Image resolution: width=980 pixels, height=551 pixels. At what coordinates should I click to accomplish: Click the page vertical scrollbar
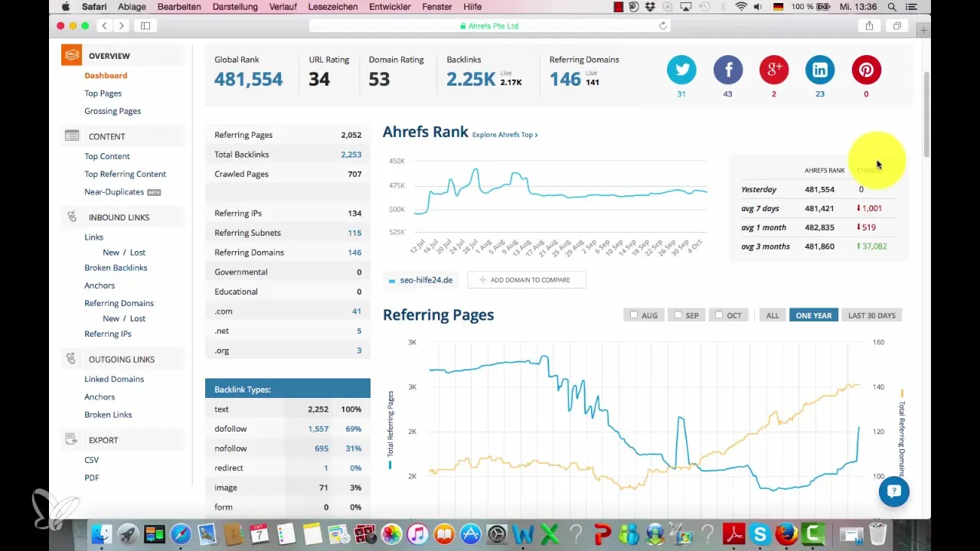point(926,115)
